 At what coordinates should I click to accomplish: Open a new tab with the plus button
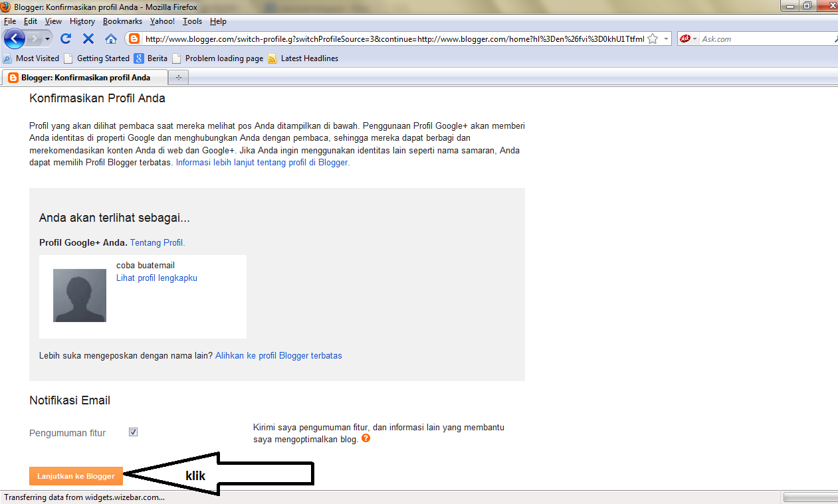[178, 78]
